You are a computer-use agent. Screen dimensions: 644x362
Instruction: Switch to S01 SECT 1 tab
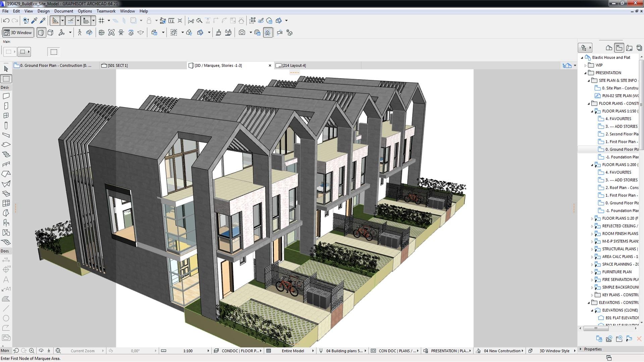[117, 65]
